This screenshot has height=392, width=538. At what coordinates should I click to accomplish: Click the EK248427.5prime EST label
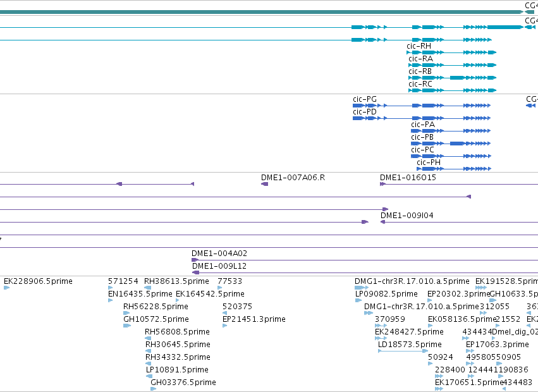[x=409, y=333]
